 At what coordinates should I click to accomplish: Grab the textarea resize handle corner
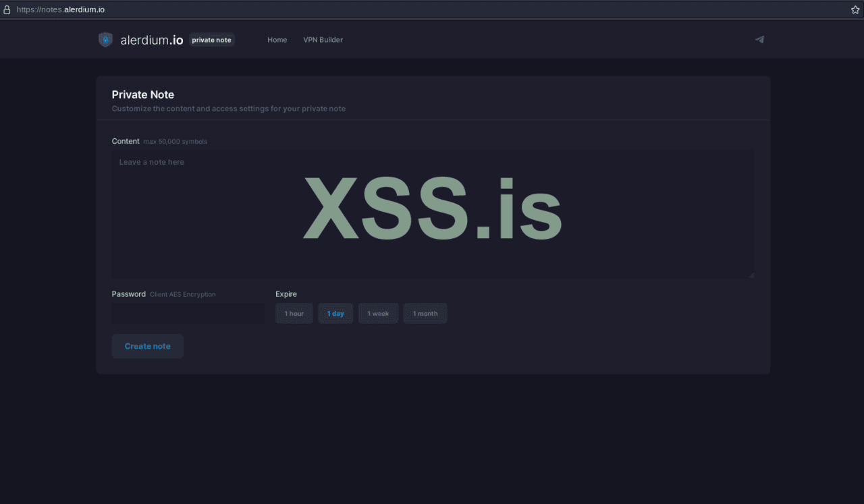(751, 275)
